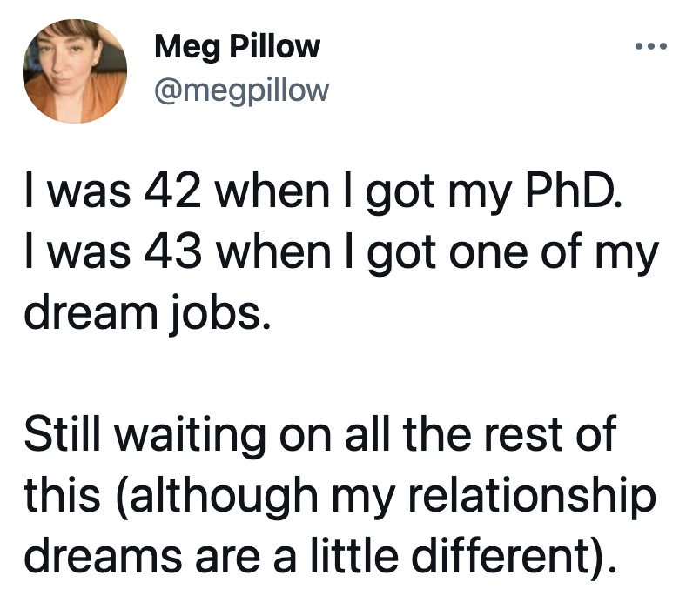Open the three-dot more options menu
The image size is (686, 616).
[x=650, y=45]
